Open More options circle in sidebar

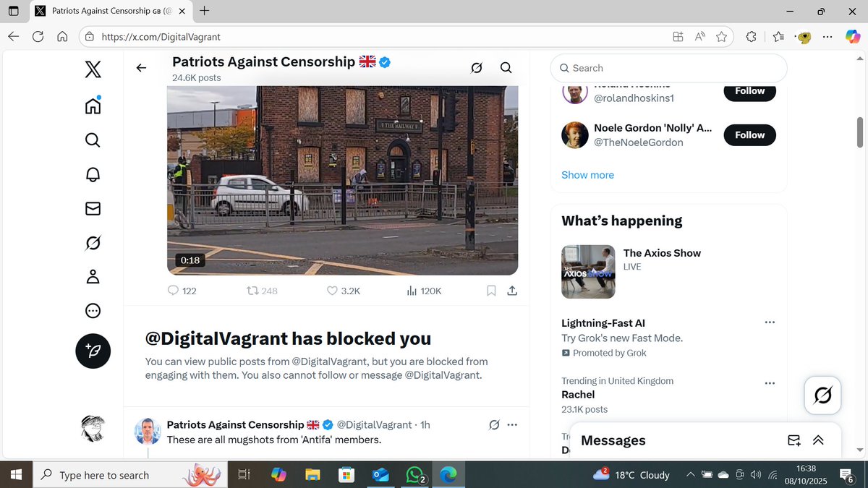coord(93,311)
